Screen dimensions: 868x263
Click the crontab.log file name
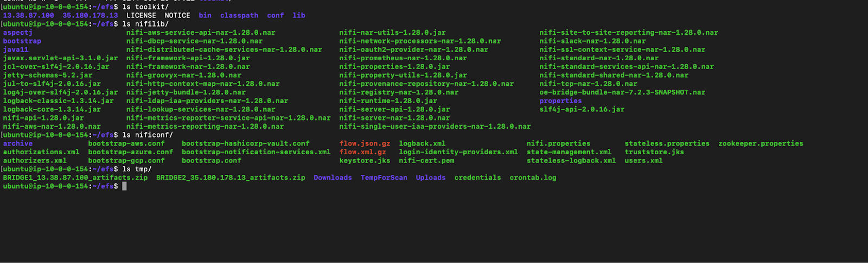coord(533,178)
